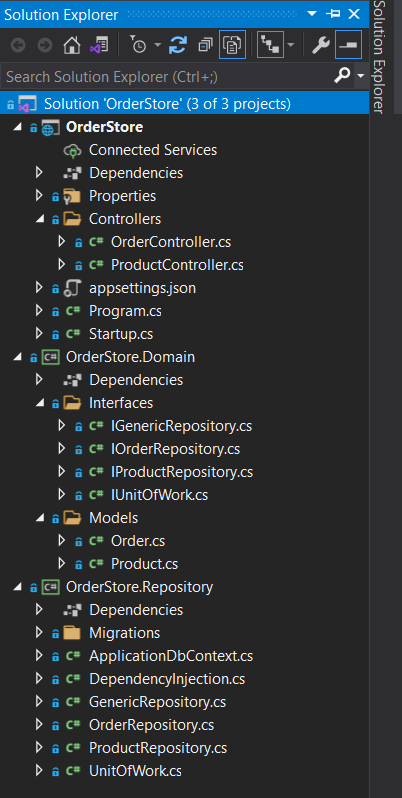Select Connected Services item

153,150
